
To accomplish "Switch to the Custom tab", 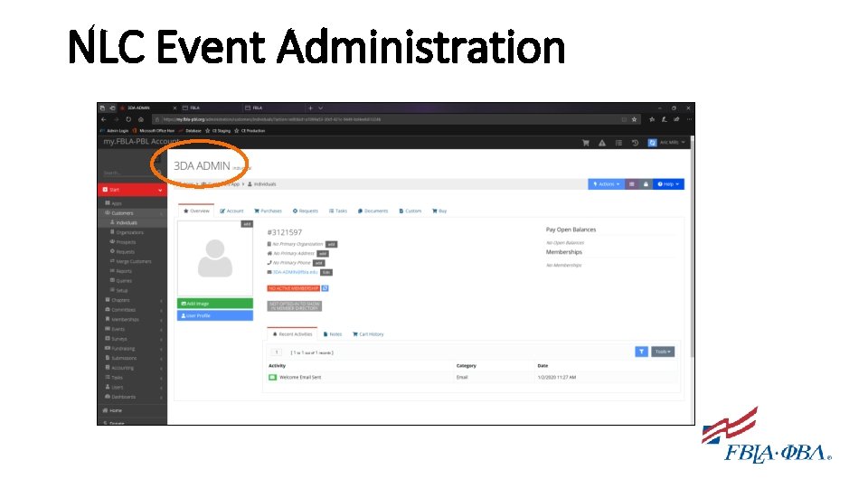I will [x=410, y=211].
